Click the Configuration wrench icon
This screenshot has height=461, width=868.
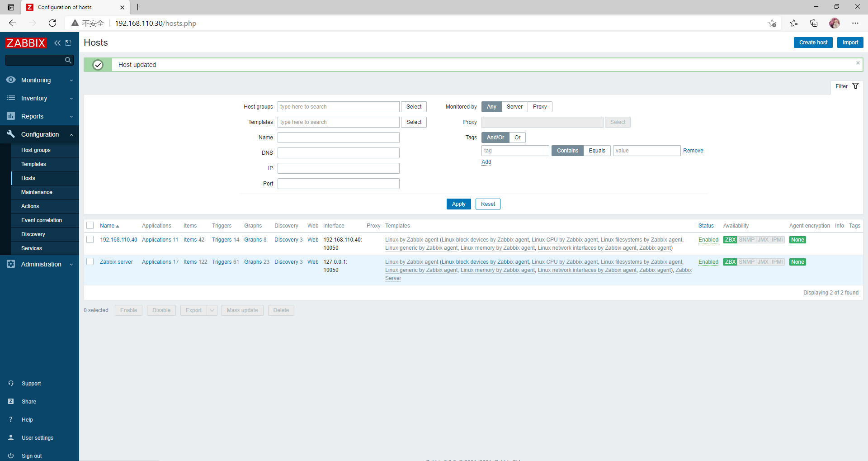[x=11, y=134]
